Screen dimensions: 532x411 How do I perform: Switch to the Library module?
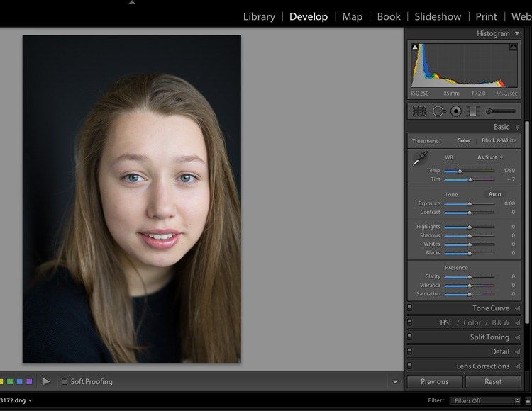[259, 16]
